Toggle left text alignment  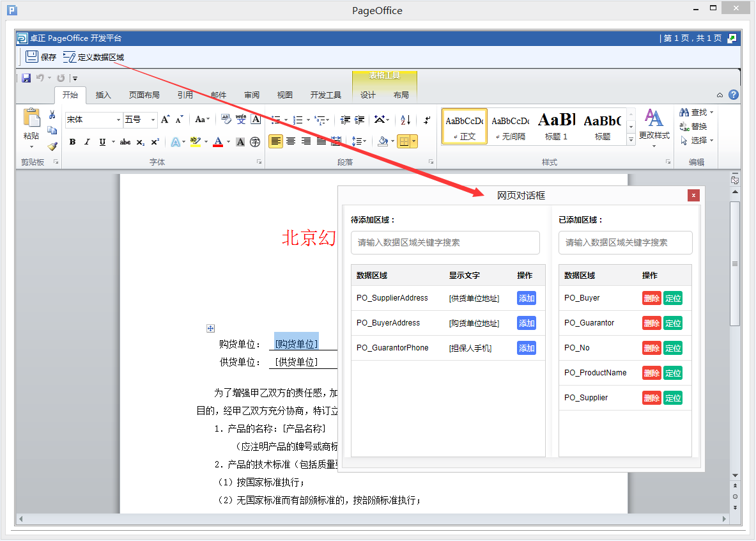point(275,141)
